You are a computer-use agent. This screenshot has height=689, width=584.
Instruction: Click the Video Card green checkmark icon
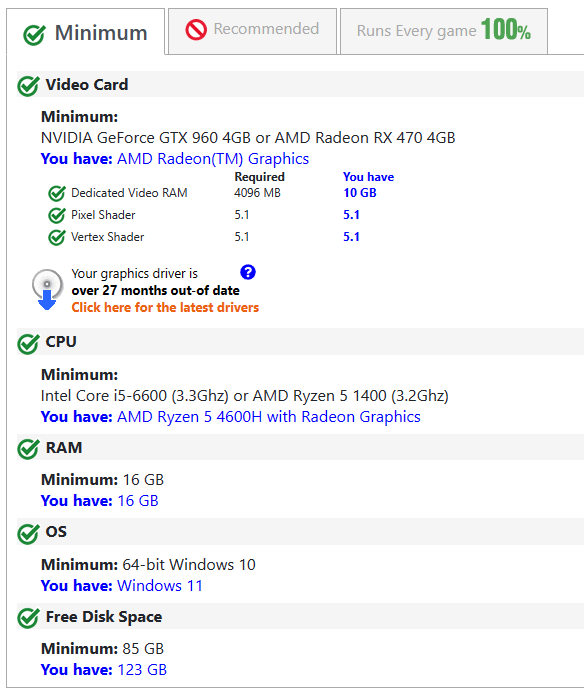pyautogui.click(x=29, y=86)
